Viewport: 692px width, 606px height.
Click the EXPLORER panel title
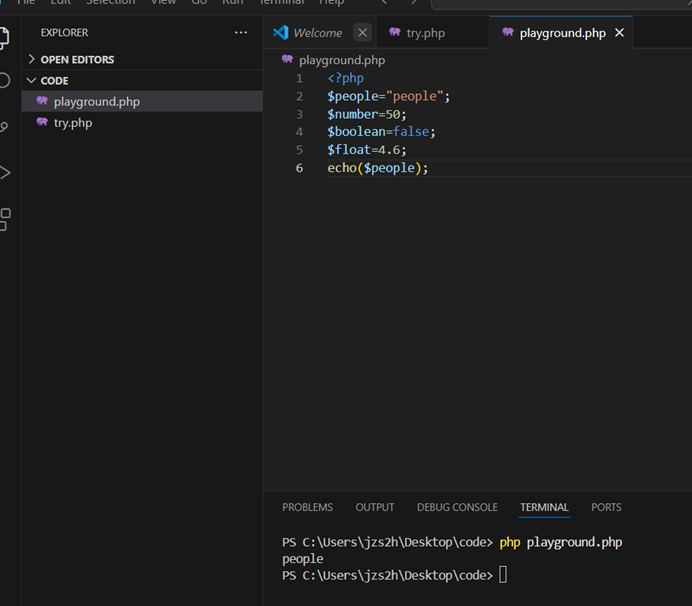pos(64,33)
